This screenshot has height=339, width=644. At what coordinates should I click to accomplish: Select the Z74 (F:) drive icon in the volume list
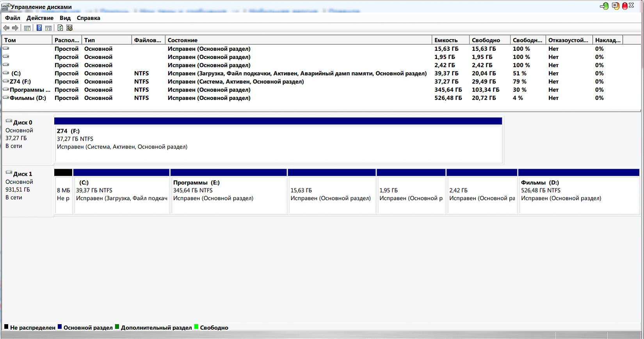pos(6,81)
